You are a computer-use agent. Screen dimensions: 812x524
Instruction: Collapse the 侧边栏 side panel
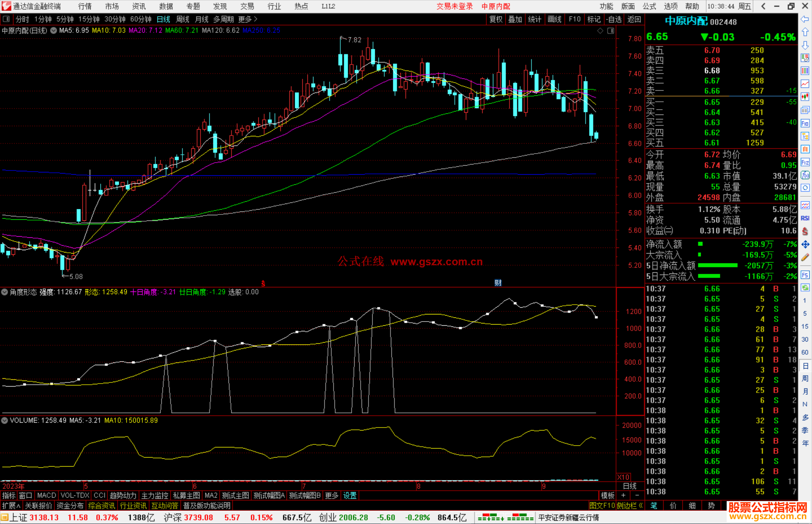629,506
